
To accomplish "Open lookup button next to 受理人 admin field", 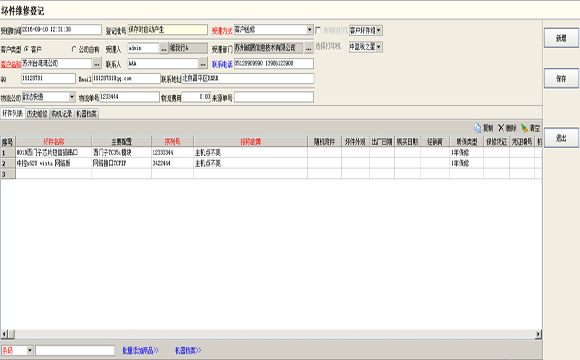I will click(x=163, y=48).
